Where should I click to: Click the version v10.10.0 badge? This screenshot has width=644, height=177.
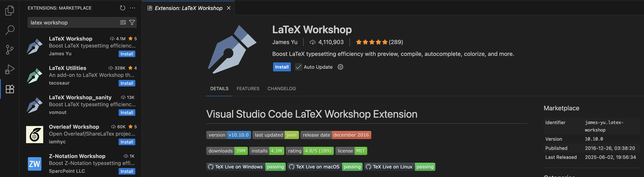click(228, 135)
